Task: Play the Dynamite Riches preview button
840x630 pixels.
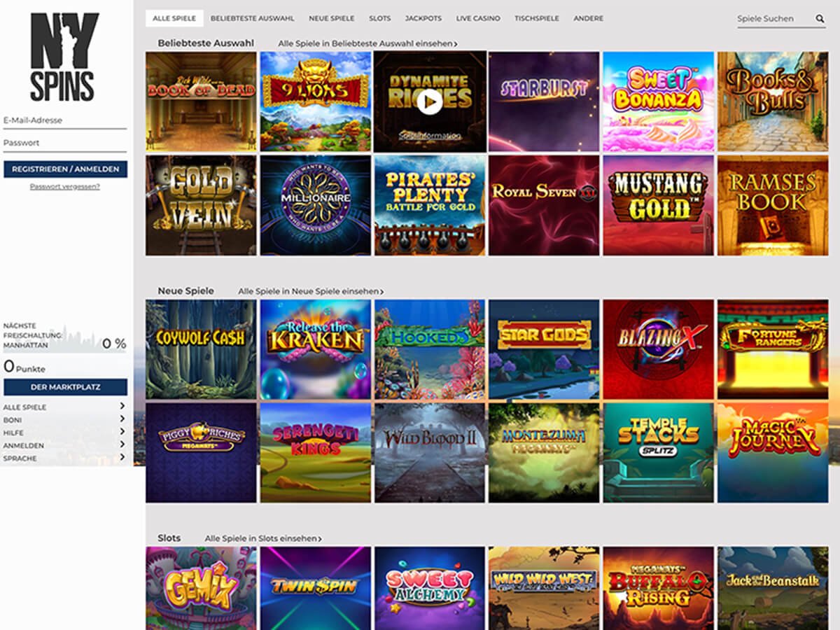Action: point(429,102)
